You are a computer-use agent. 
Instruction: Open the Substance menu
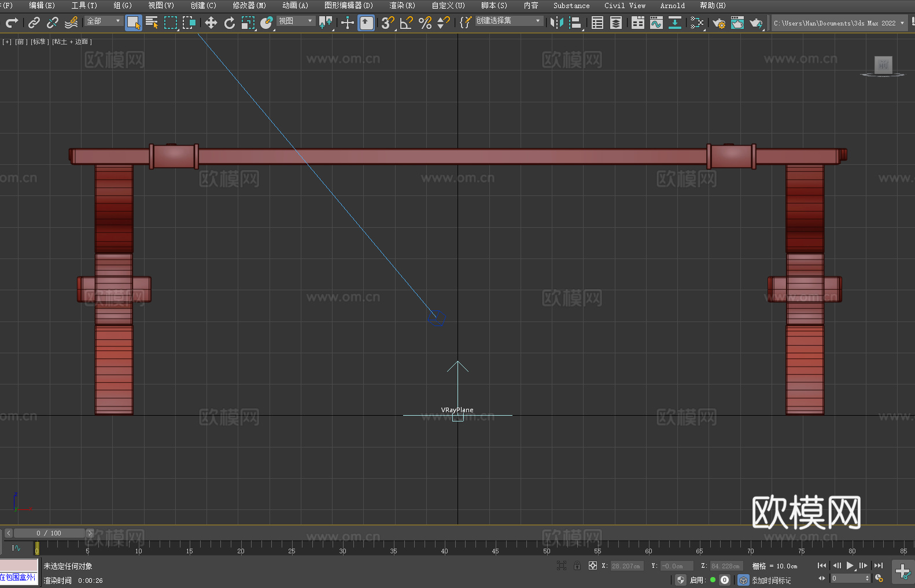point(571,5)
